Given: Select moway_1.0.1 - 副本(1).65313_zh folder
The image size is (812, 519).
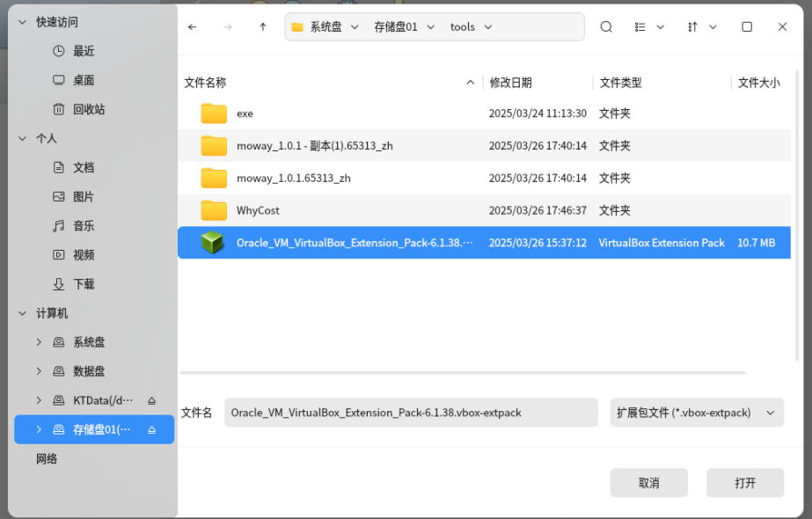Looking at the screenshot, I should coord(484,145).
